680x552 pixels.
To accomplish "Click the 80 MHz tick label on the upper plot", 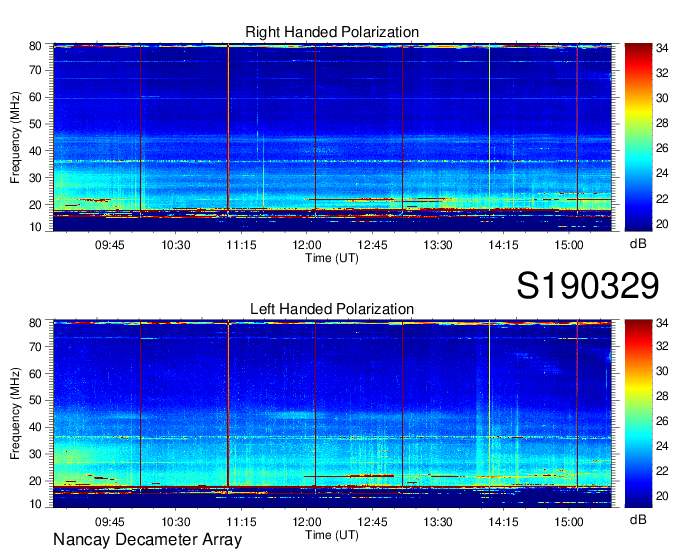I will 35,46.
